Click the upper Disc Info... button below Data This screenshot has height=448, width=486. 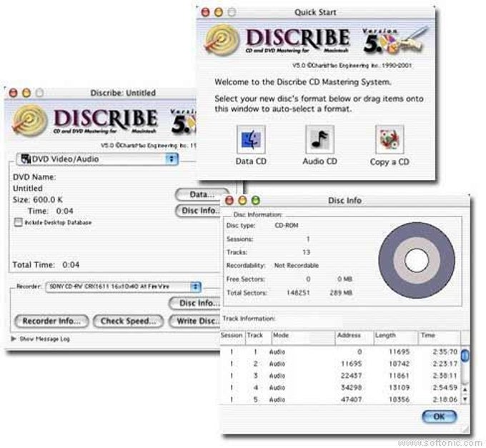(199, 211)
